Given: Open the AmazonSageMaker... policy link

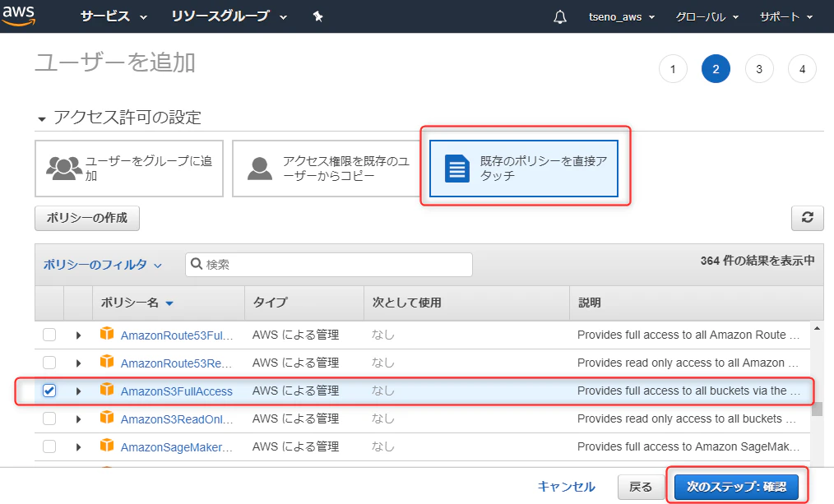Looking at the screenshot, I should pos(177,447).
